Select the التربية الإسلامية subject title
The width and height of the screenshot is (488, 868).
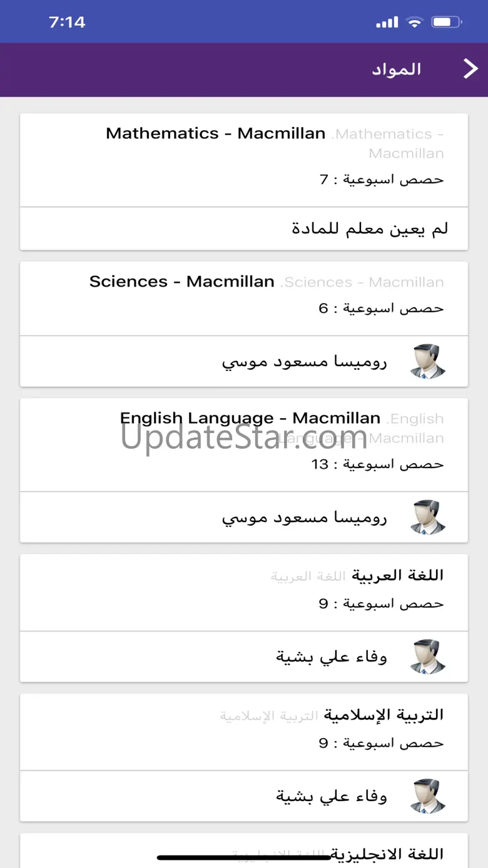pyautogui.click(x=384, y=715)
